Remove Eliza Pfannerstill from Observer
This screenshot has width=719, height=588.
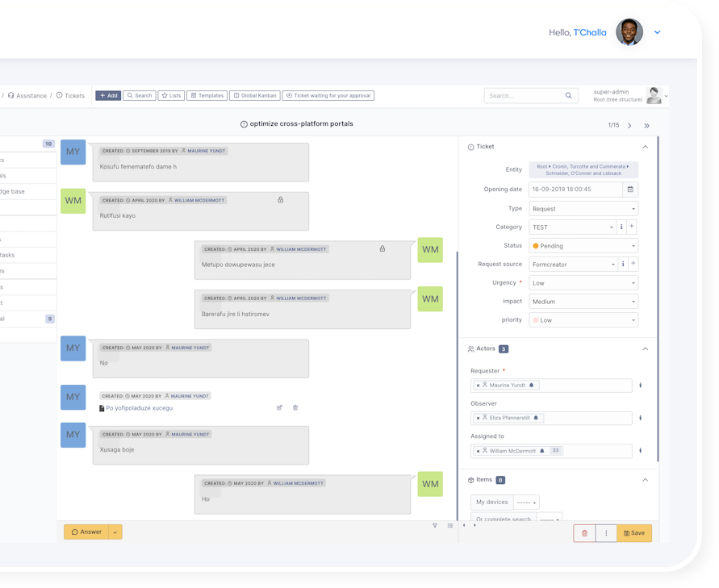tap(478, 418)
